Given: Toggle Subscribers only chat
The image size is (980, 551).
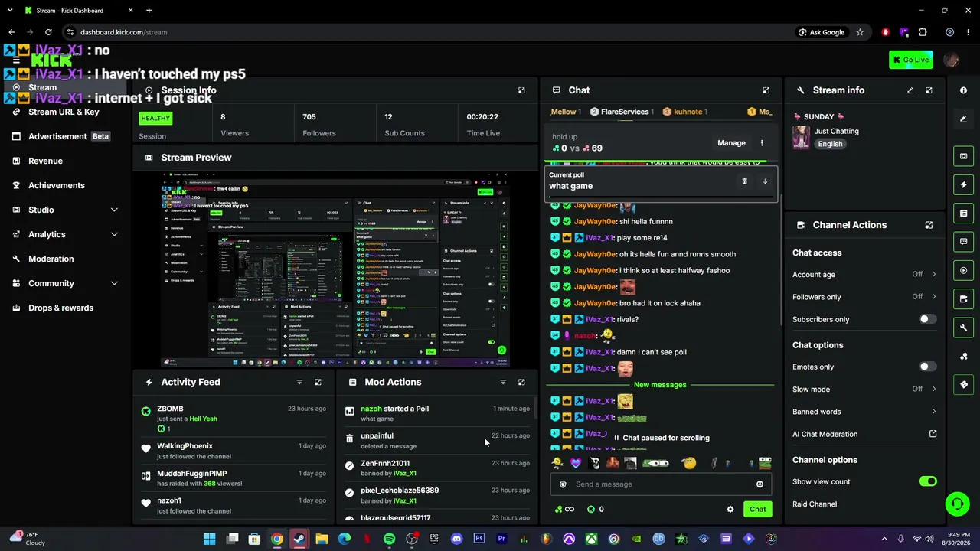Looking at the screenshot, I should [927, 319].
